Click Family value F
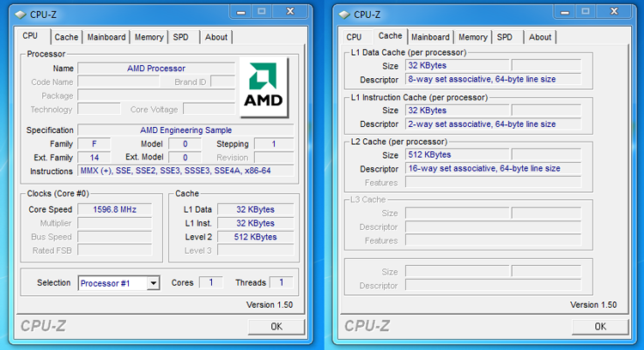The image size is (644, 350). (x=94, y=144)
